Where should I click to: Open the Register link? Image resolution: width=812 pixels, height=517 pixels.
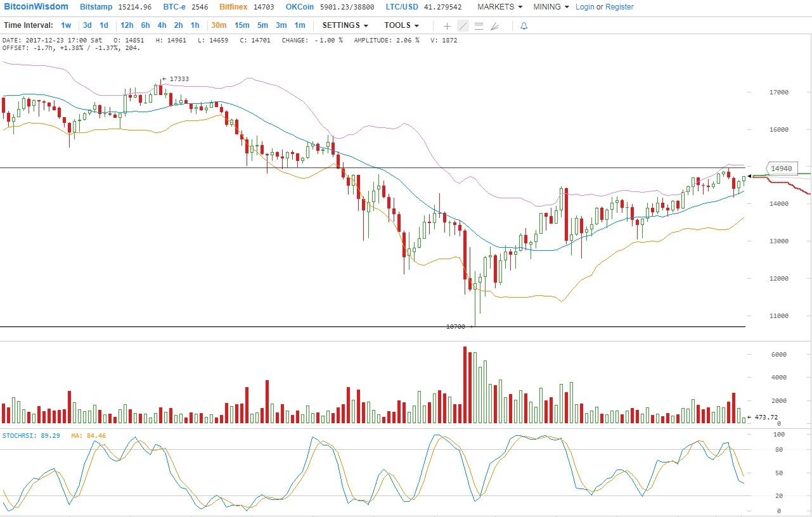coord(619,7)
